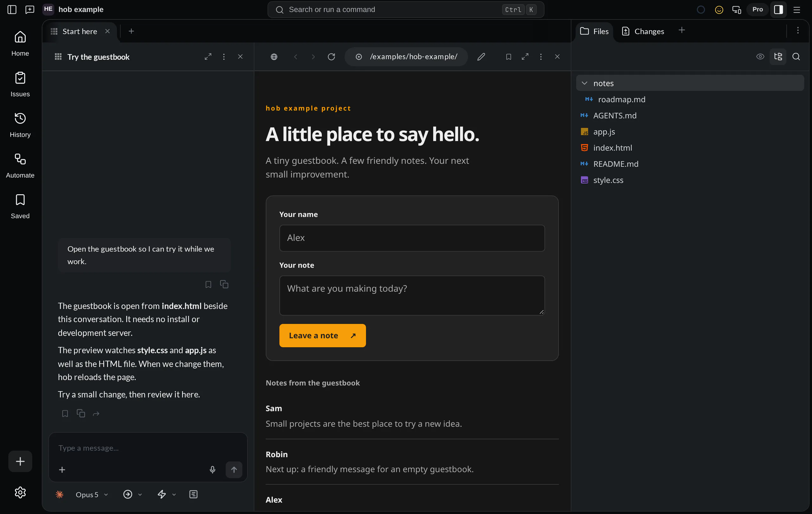Add a new tab in the right panel
Screen dimensions: 812x514
[682, 30]
